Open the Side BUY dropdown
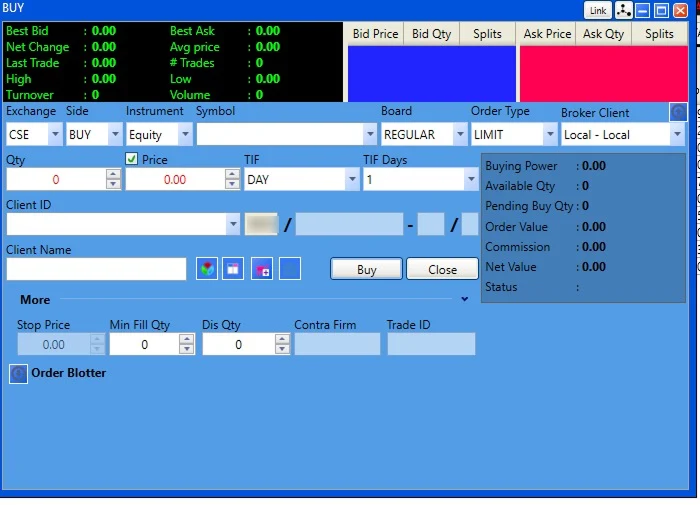The height and width of the screenshot is (505, 700). tap(115, 134)
